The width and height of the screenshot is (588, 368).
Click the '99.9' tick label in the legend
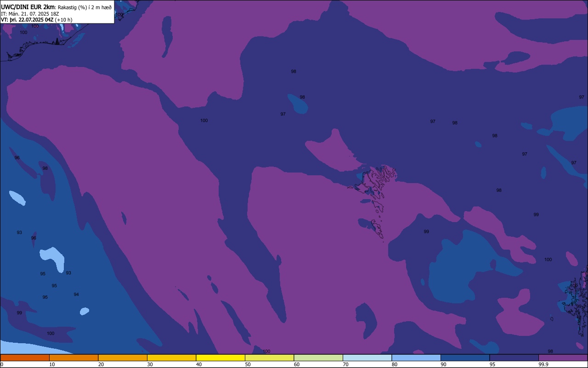coord(543,364)
